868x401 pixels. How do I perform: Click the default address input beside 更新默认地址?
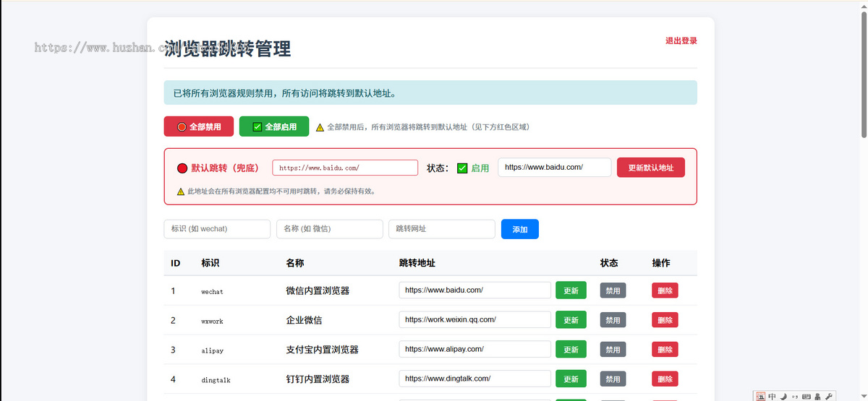555,168
